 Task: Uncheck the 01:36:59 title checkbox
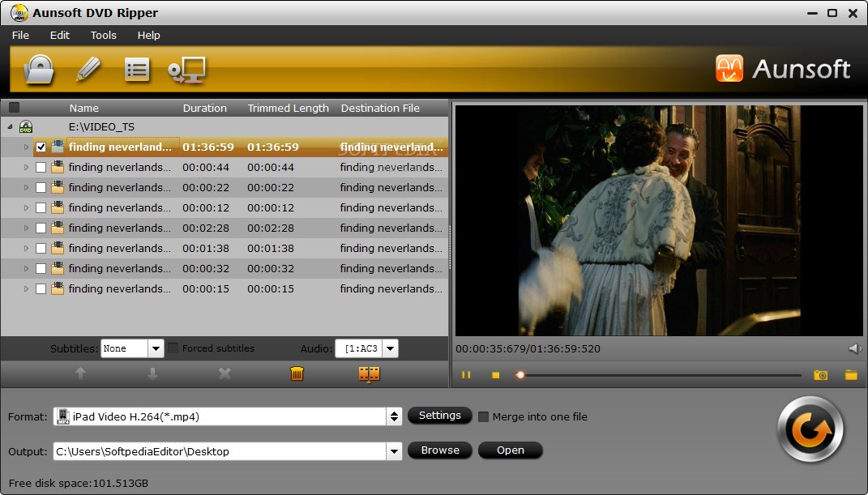tap(41, 147)
